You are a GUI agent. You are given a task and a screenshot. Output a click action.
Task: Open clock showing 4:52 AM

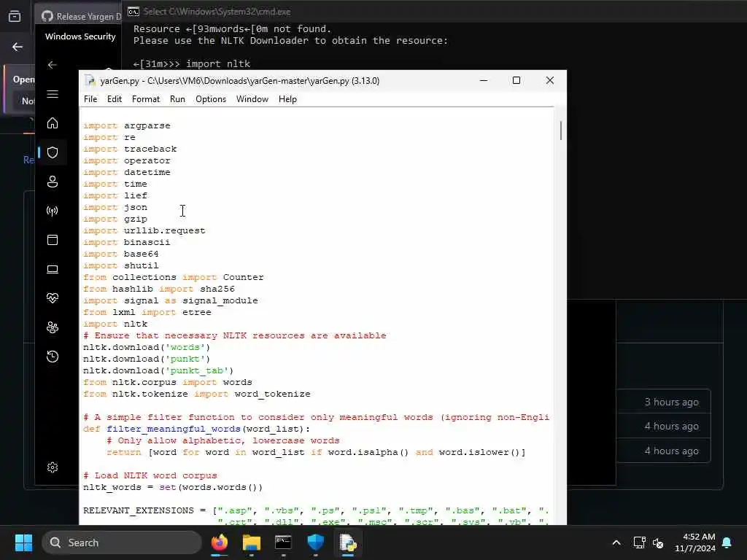(695, 542)
